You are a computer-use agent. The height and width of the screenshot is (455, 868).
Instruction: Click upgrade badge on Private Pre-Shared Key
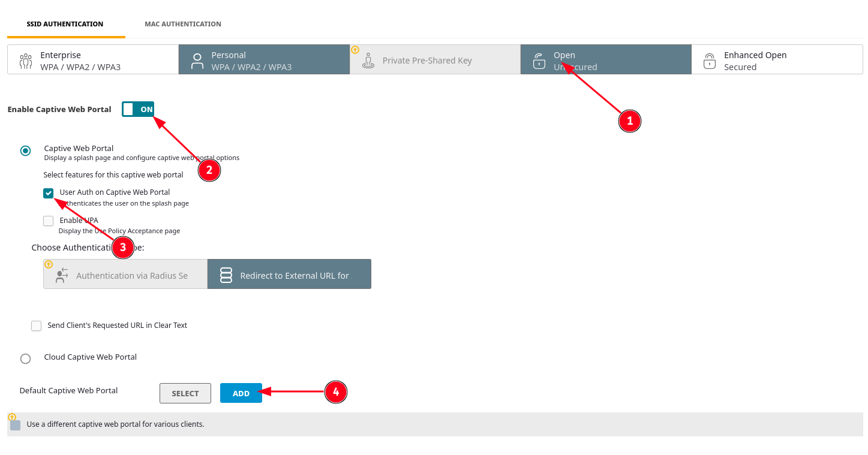tap(355, 50)
